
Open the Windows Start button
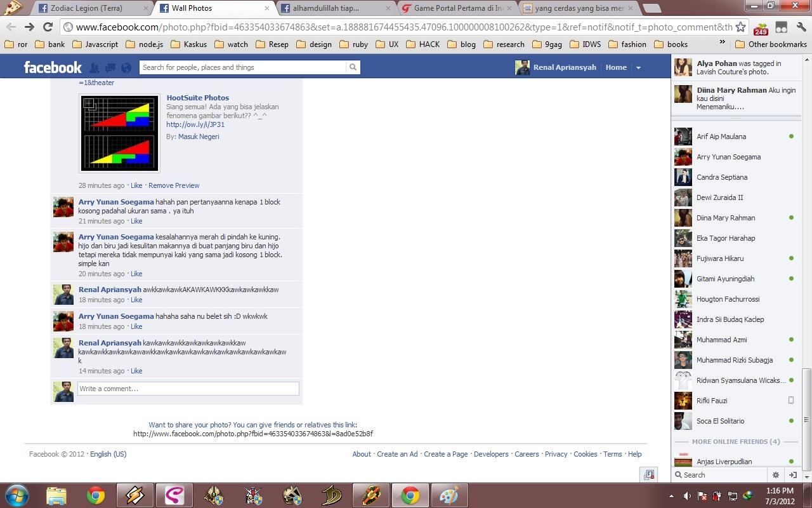tap(16, 495)
